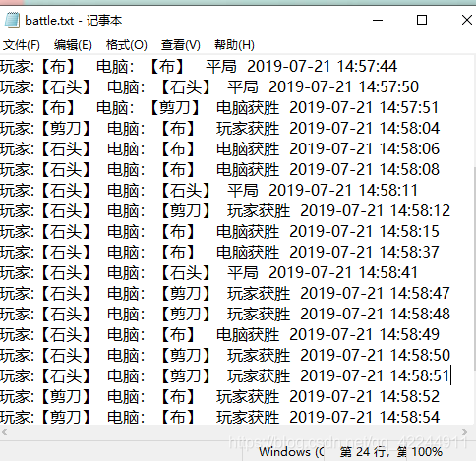Open the 帮助(H) menu
The image size is (476, 461).
(x=234, y=45)
